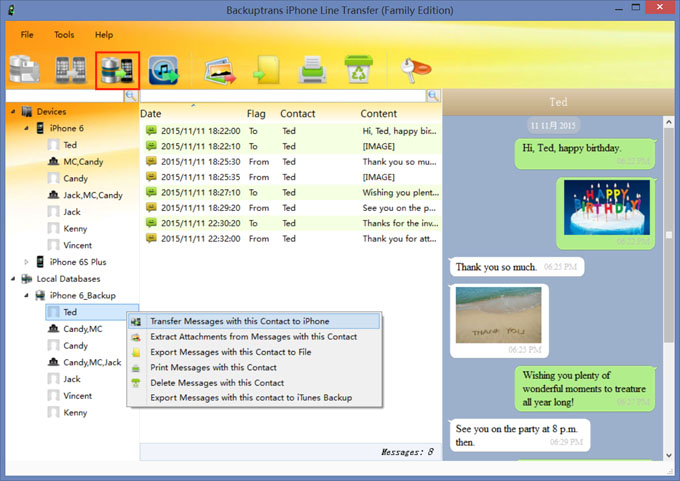680x481 pixels.
Task: Click the 'Thank you so much.' chat bubble
Action: click(x=517, y=267)
